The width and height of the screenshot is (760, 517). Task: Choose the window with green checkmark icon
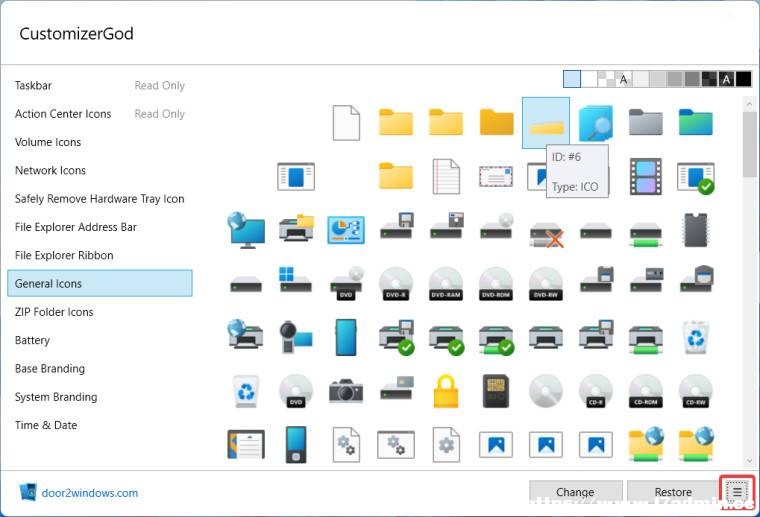click(x=696, y=177)
